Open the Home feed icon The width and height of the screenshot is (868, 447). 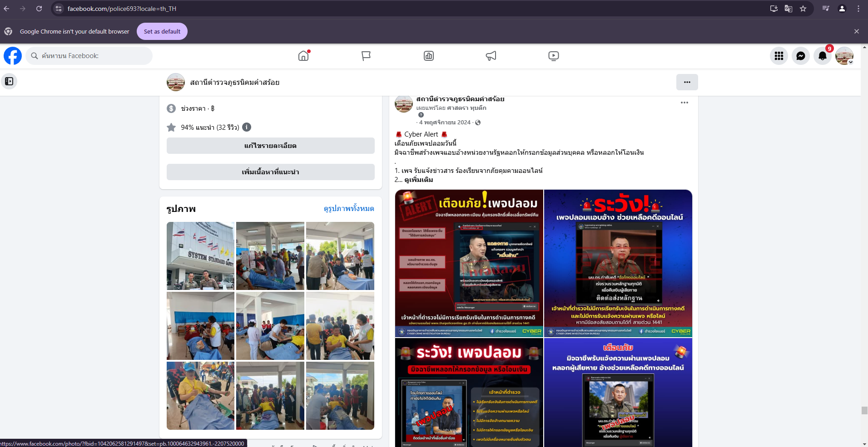click(303, 56)
